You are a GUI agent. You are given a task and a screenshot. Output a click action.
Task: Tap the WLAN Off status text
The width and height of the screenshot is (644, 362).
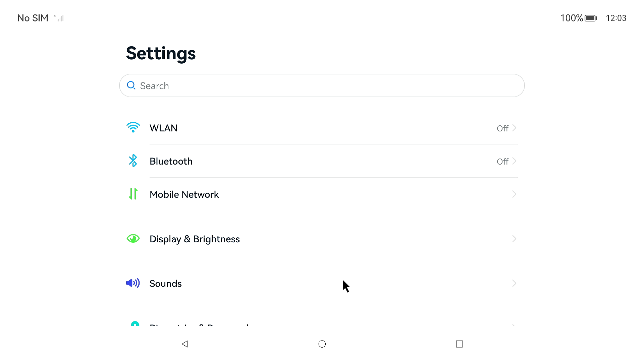click(502, 128)
